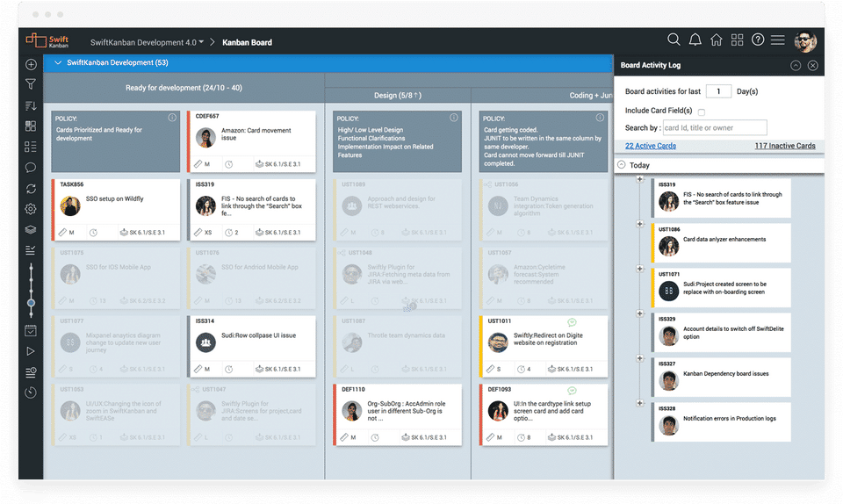Click the Search by card id field

coord(715,128)
